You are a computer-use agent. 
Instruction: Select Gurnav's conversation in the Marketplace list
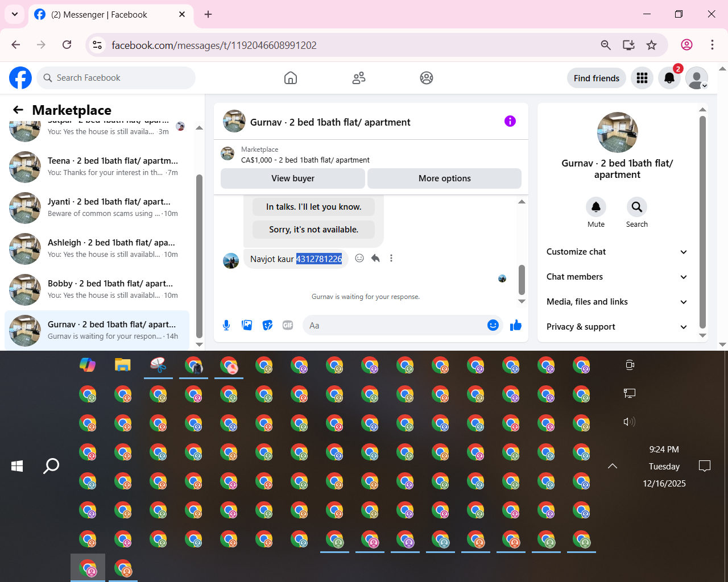(x=97, y=330)
